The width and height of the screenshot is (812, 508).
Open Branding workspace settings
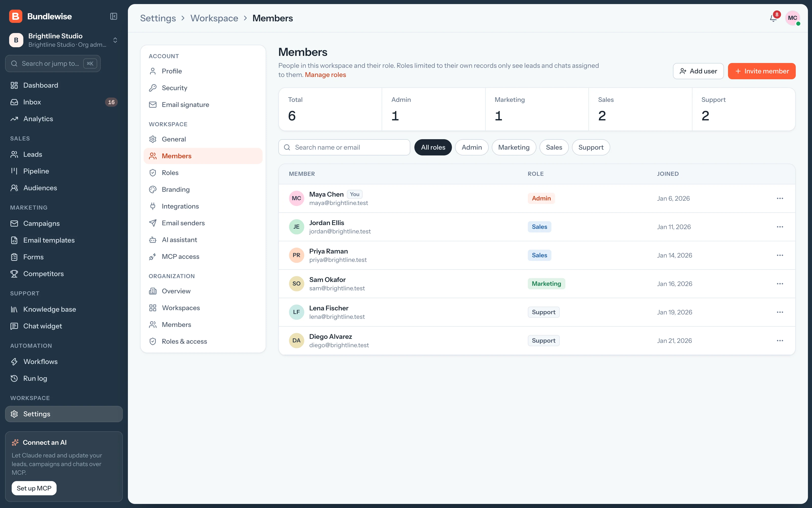(203, 189)
